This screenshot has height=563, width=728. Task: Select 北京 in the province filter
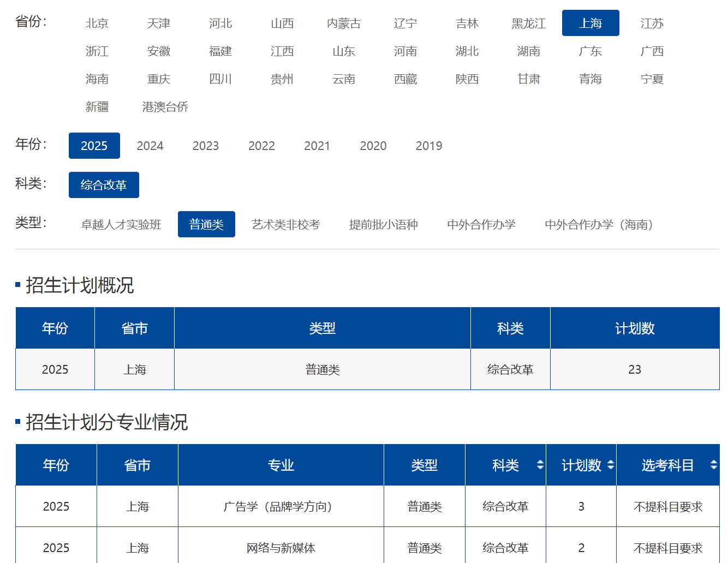point(97,23)
